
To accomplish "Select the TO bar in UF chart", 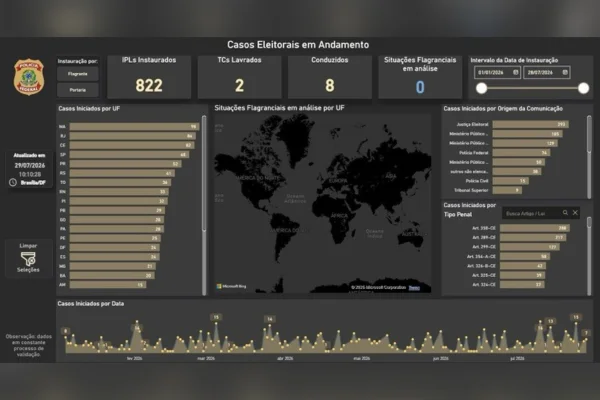I will tap(120, 183).
